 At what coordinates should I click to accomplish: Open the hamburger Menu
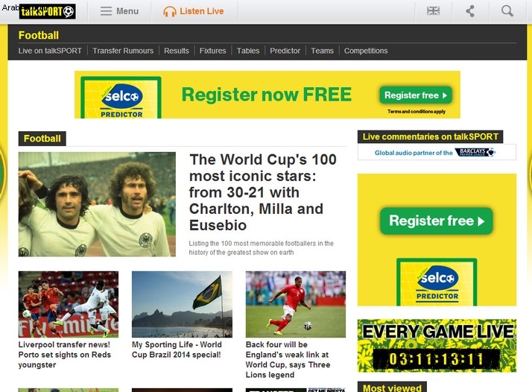[119, 11]
